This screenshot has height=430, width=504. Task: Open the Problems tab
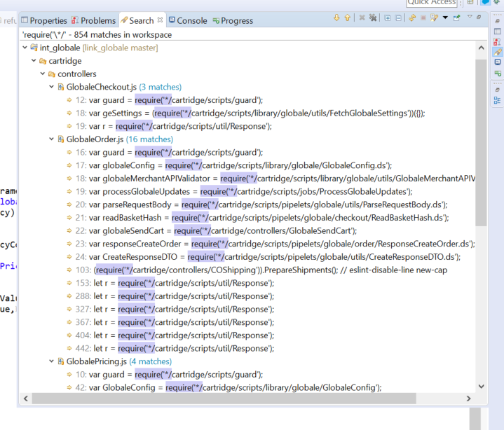point(97,20)
